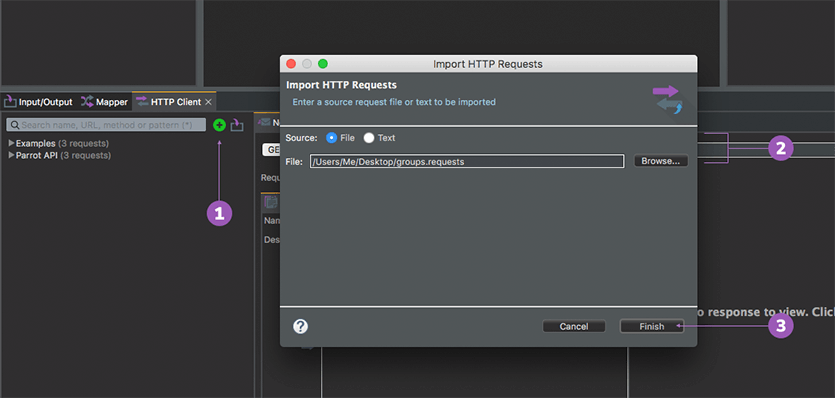This screenshot has height=398, width=835.
Task: Click the Cancel button
Action: [x=574, y=327]
